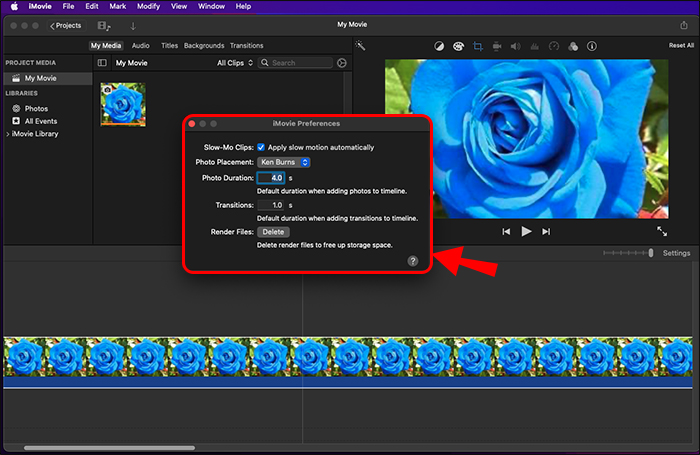Viewport: 700px width, 455px height.
Task: Toggle viewer fullscreen expand icon
Action: click(x=662, y=231)
